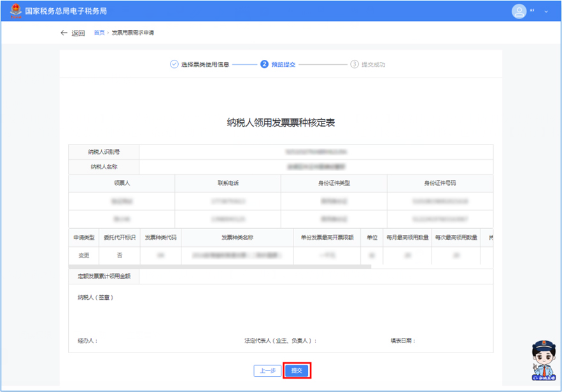This screenshot has height=392, width=562.
Task: Click the national tax bureau emblem logo
Action: click(15, 11)
